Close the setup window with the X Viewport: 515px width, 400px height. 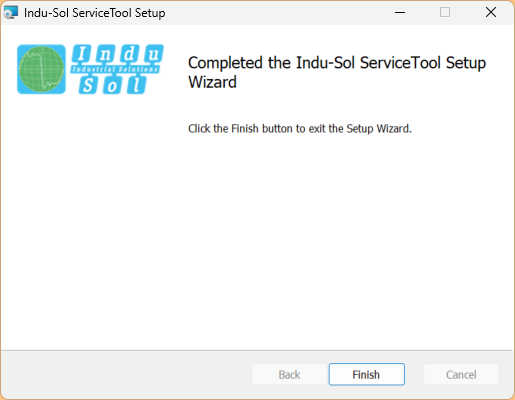click(491, 13)
